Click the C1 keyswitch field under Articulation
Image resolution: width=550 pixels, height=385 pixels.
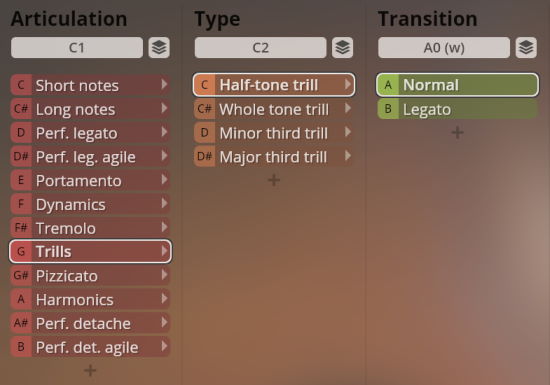click(77, 47)
